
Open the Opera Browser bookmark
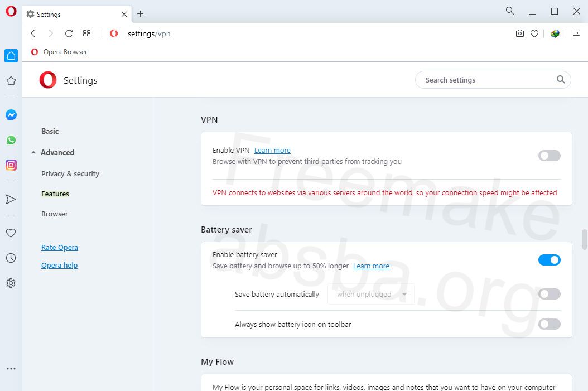59,52
